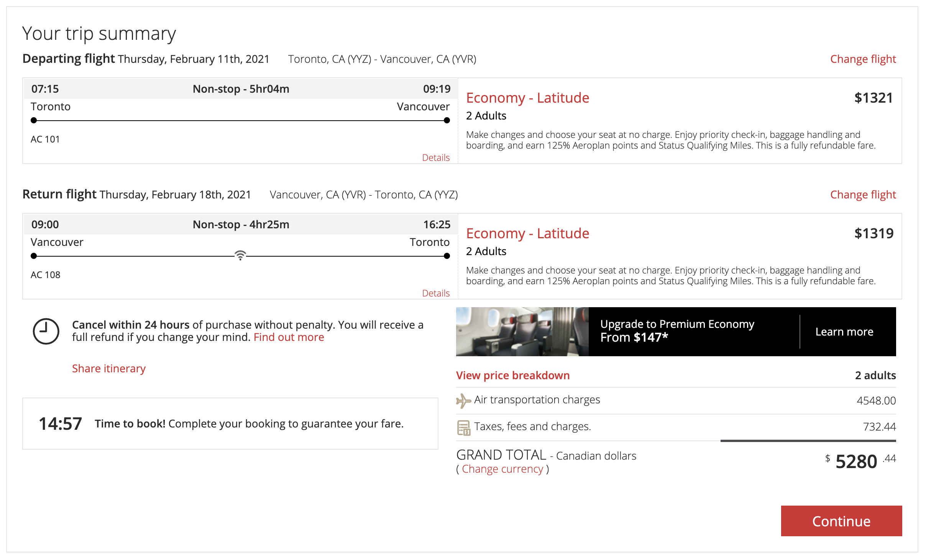The height and width of the screenshot is (560, 926).
Task: Click Change currency link
Action: [x=502, y=469]
